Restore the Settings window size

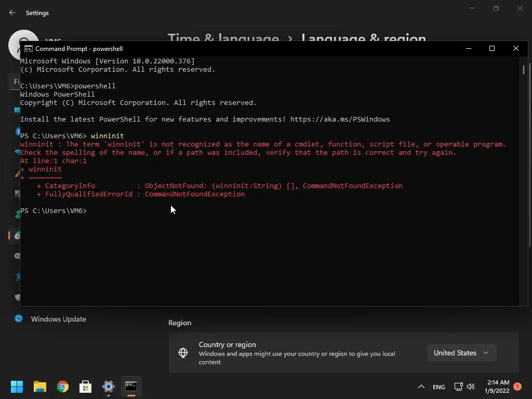click(x=496, y=8)
